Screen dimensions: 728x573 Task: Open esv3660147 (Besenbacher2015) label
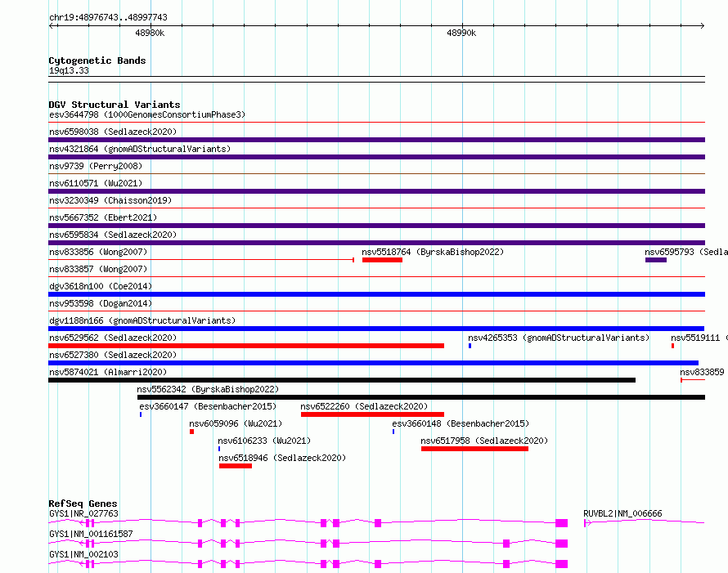tap(208, 406)
